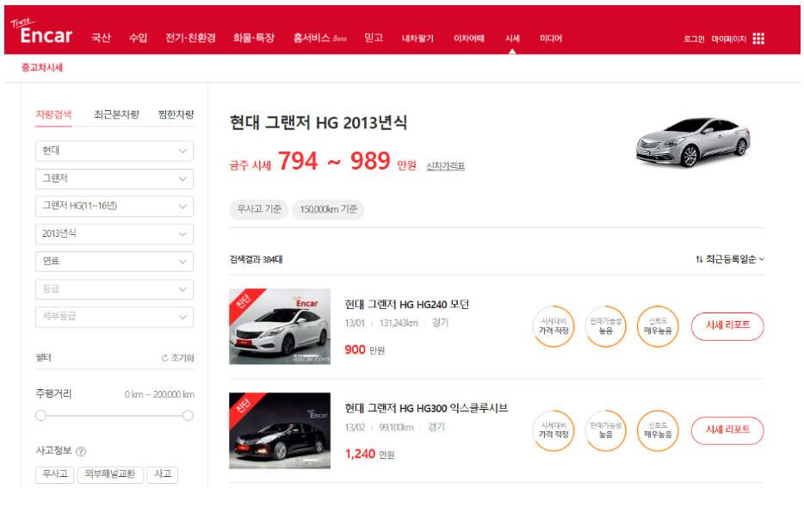Open the 믿고 menu

374,38
